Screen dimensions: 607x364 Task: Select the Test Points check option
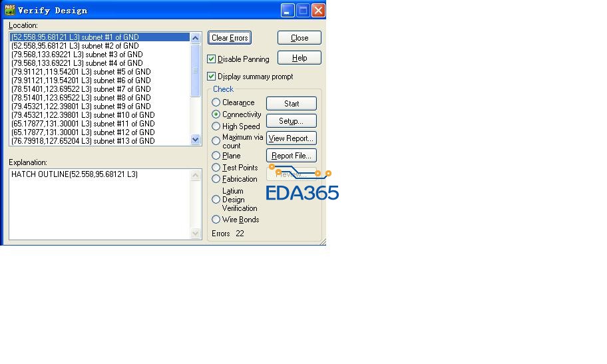(x=216, y=167)
